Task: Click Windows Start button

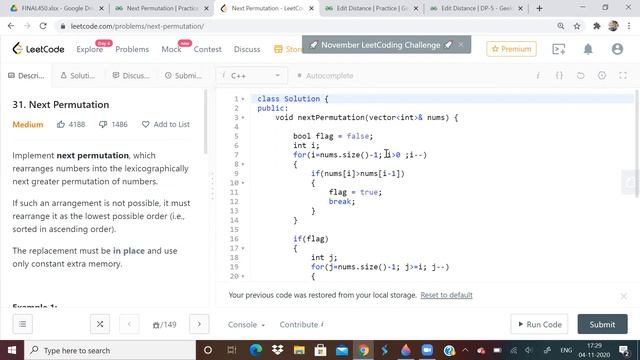Action: [x=12, y=350]
